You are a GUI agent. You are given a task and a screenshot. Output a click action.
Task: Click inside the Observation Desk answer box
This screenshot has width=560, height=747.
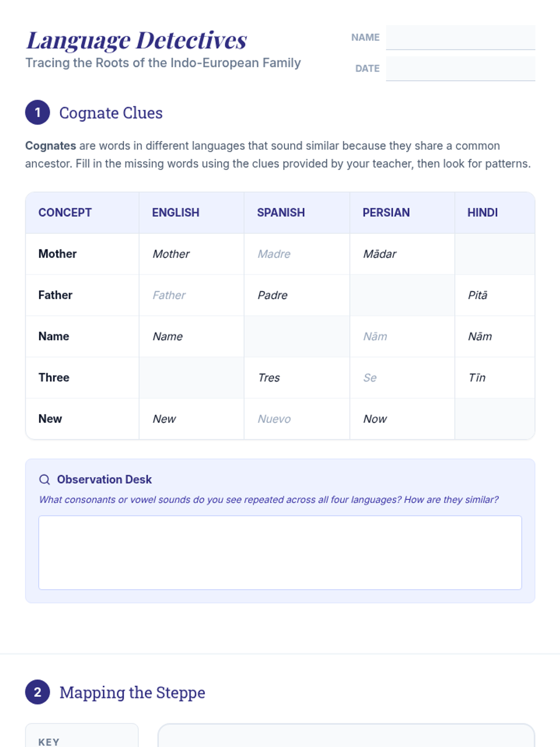(280, 553)
